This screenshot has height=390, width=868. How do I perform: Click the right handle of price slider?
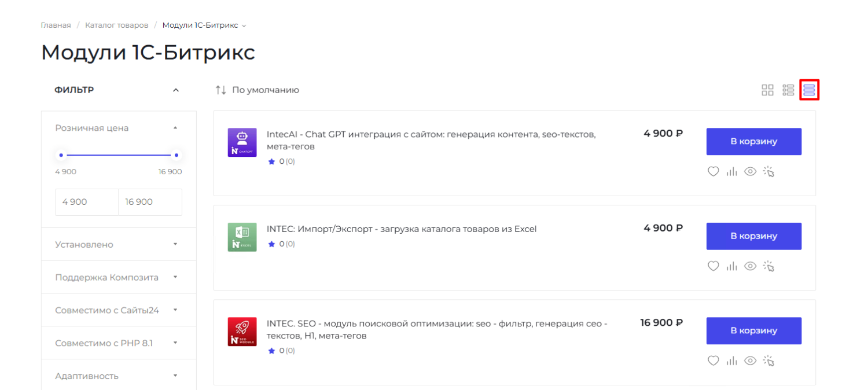pyautogui.click(x=176, y=155)
